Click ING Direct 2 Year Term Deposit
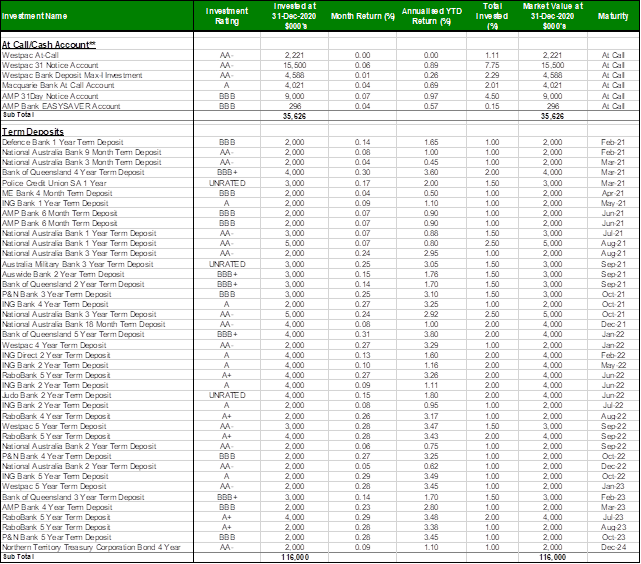The height and width of the screenshot is (564, 641). coord(56,355)
